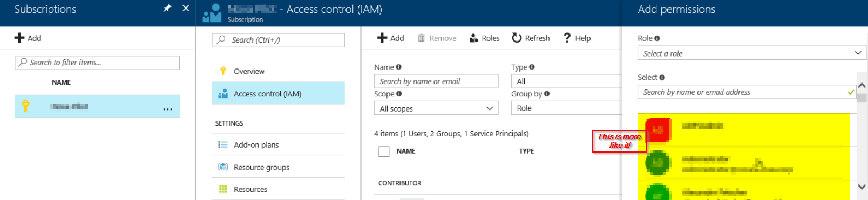Open Access control (IAM) menu item
The image size is (868, 200).
pos(279,93)
